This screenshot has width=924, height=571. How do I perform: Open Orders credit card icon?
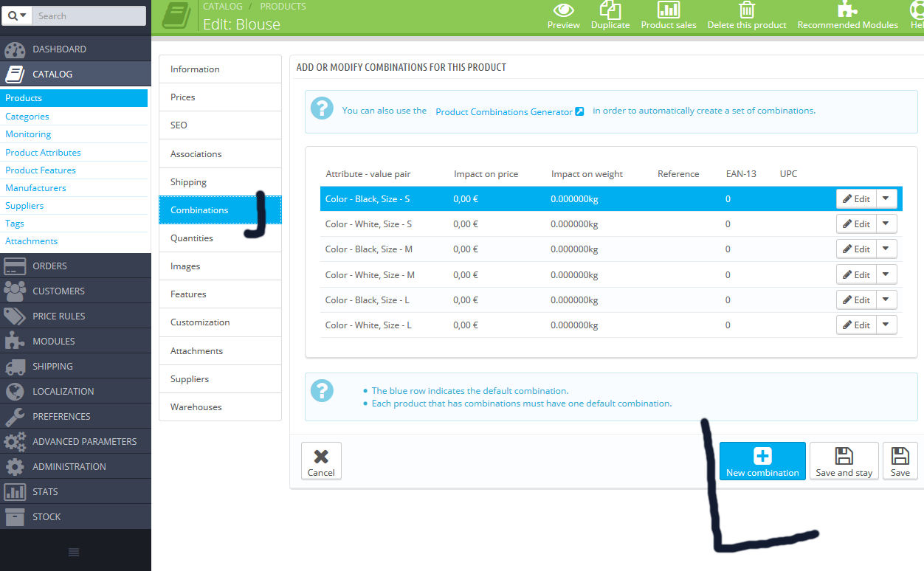click(15, 266)
